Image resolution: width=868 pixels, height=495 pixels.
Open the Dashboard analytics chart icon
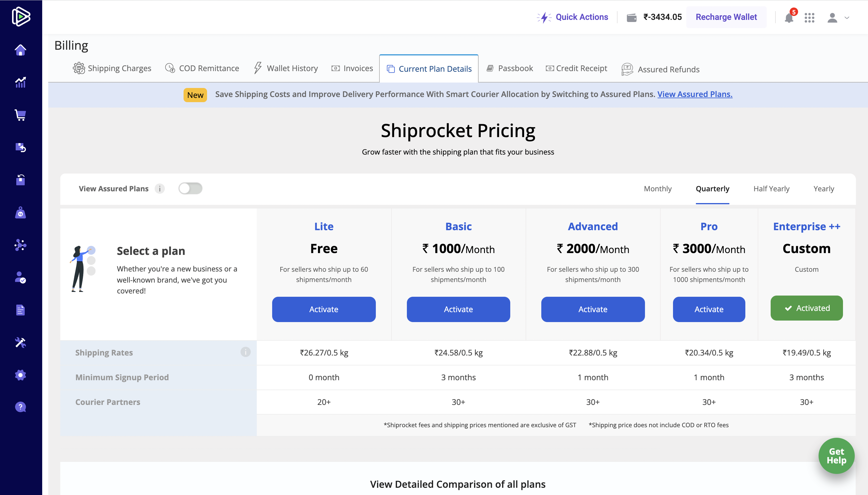(x=20, y=82)
